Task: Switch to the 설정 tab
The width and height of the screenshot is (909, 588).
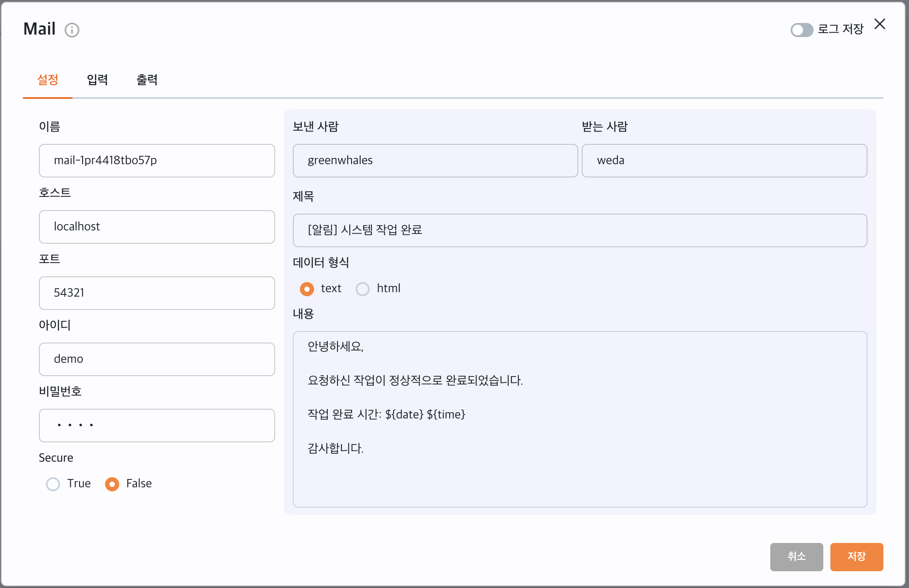Action: pyautogui.click(x=48, y=80)
